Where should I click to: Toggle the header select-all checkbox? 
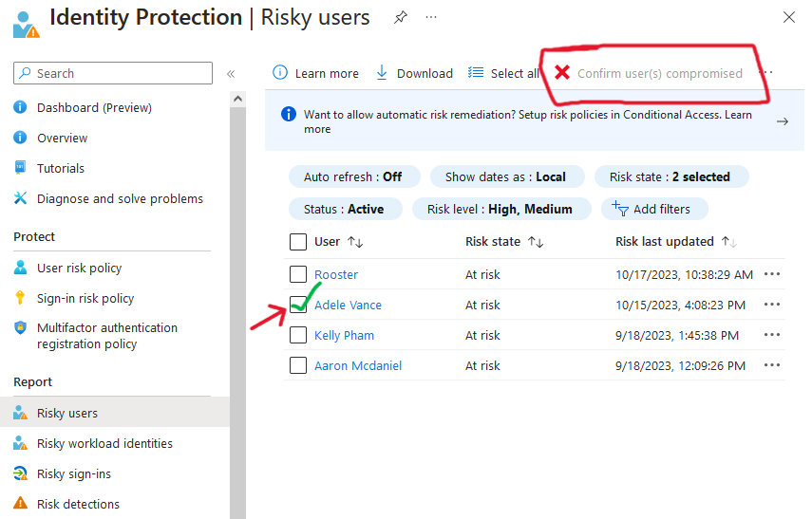[x=298, y=242]
